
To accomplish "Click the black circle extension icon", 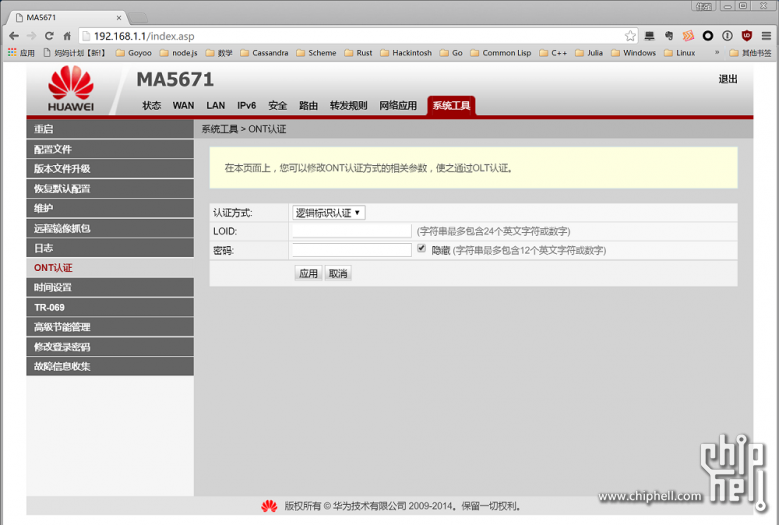I will tap(708, 36).
